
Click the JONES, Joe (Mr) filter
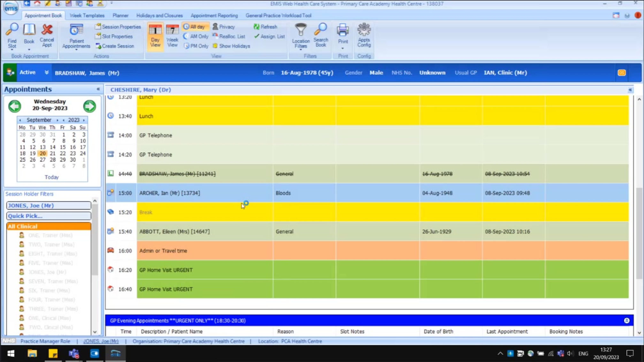tap(49, 206)
